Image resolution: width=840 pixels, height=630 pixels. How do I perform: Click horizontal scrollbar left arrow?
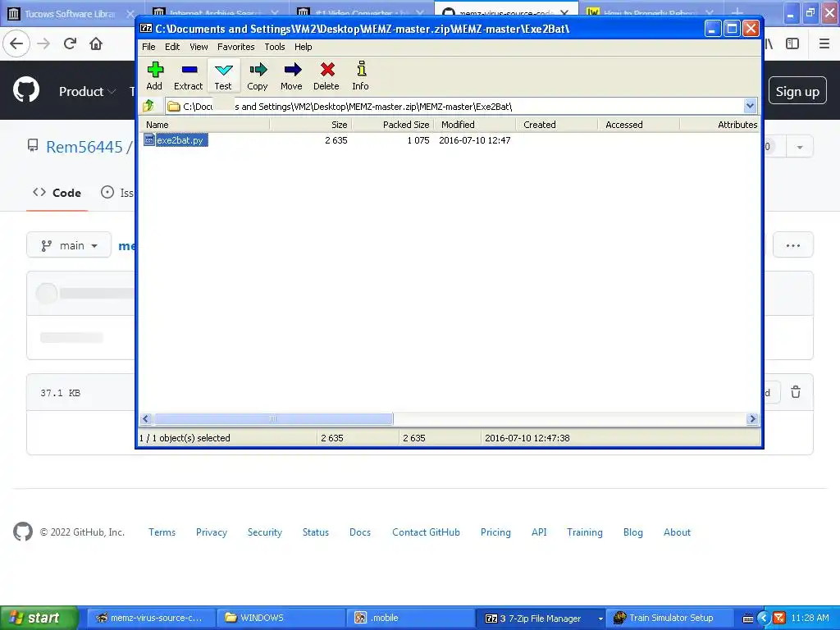click(146, 419)
